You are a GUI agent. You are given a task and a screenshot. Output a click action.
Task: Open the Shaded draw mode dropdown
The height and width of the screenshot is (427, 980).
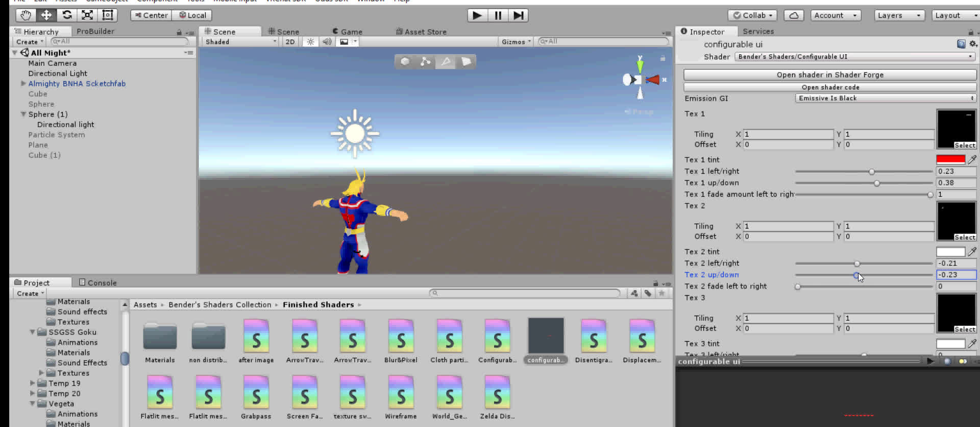(x=240, y=42)
